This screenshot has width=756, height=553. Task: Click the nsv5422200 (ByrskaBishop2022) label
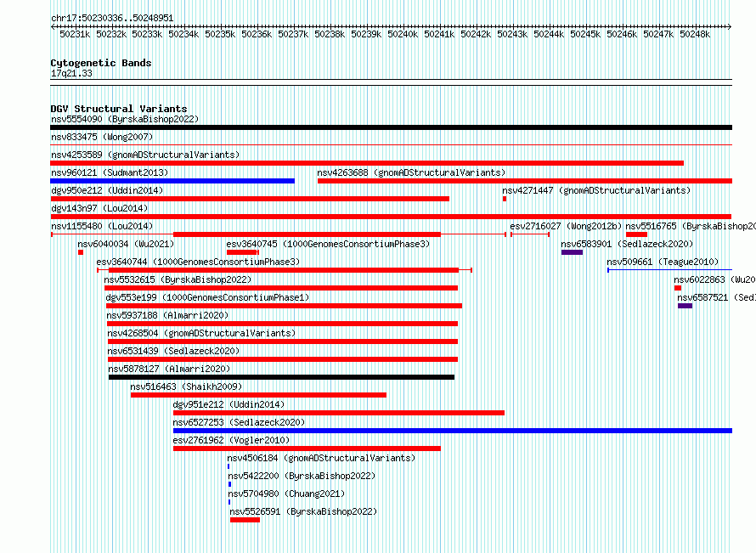point(302,476)
